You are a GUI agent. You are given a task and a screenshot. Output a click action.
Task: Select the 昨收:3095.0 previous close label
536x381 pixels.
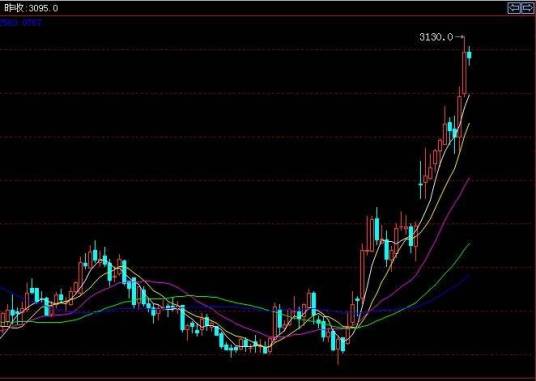[x=31, y=8]
